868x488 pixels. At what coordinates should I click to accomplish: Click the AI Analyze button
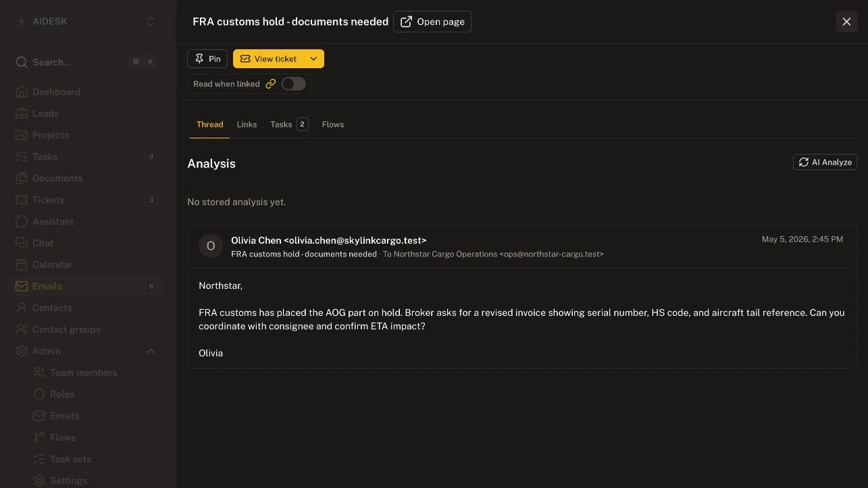(825, 162)
